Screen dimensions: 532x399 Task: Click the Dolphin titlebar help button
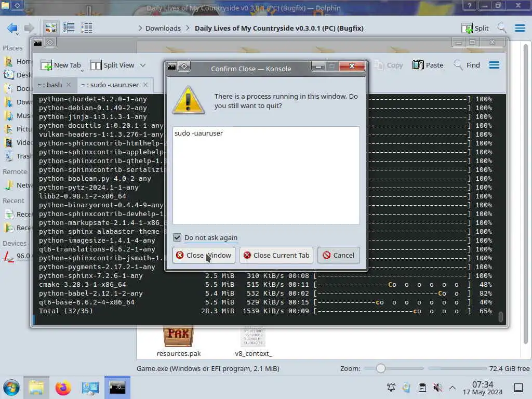tap(470, 6)
